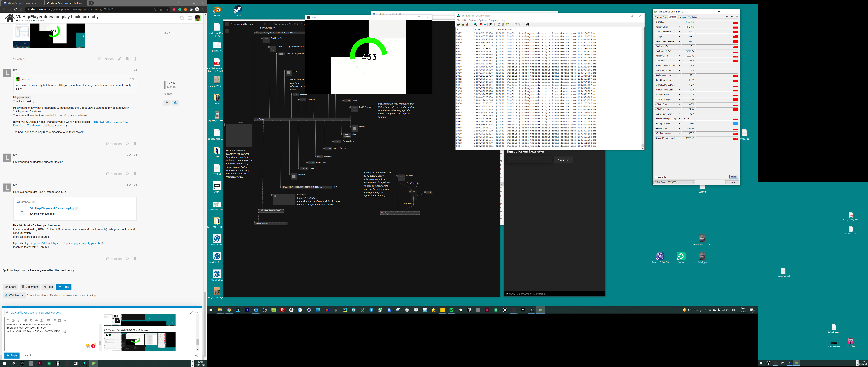Open the GPU-Z hamburger menu icon
Image resolution: width=868 pixels, height=367 pixels.
pos(737,16)
